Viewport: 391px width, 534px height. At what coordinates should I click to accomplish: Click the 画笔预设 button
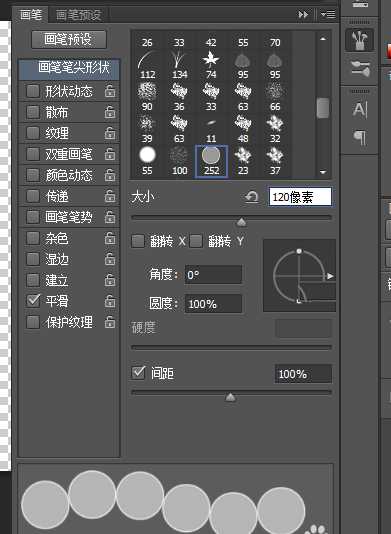click(69, 40)
